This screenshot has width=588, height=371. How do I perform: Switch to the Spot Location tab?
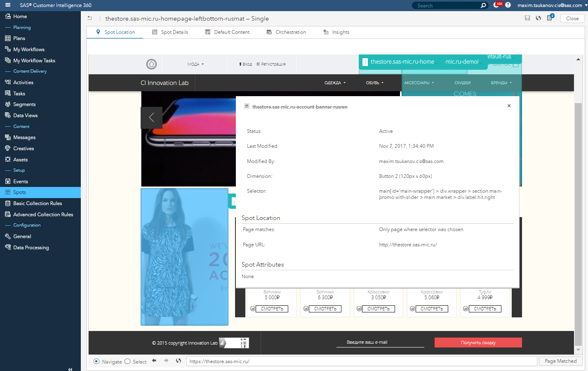tap(115, 32)
